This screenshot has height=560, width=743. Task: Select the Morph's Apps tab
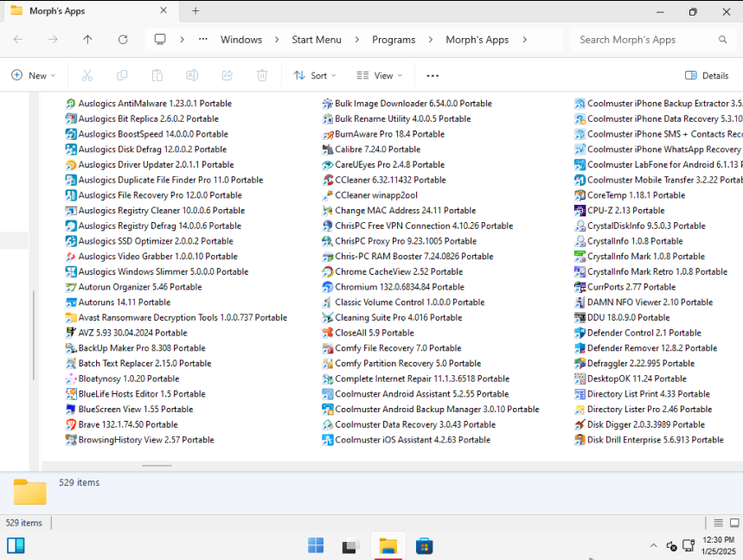(90, 11)
